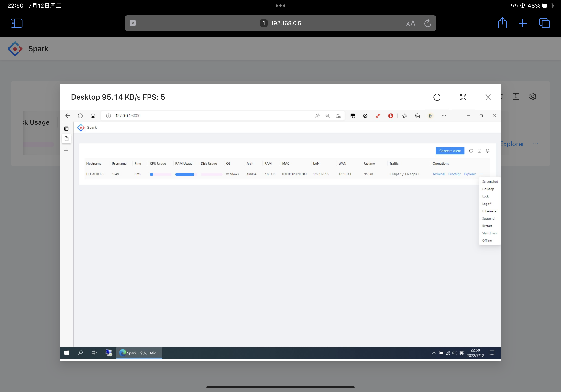
Task: Refresh the remote desktop stream
Action: pos(437,97)
